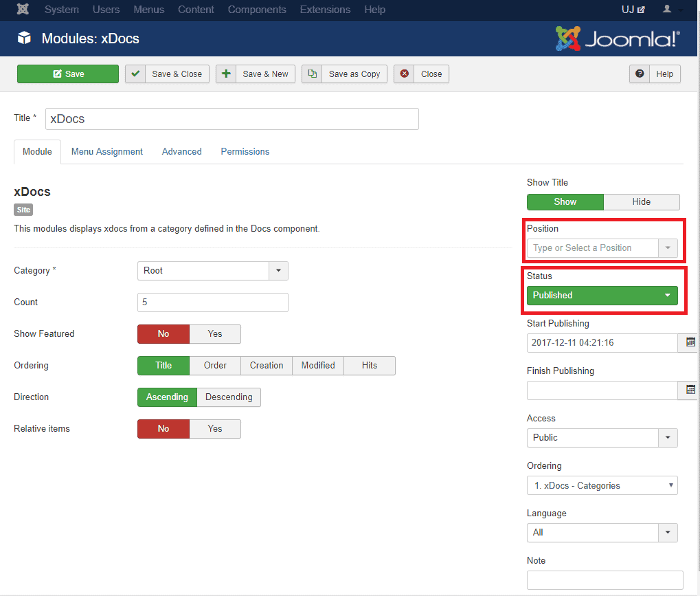Choose Hits as the ordering option
Viewport: 700px width, 596px height.
[370, 366]
